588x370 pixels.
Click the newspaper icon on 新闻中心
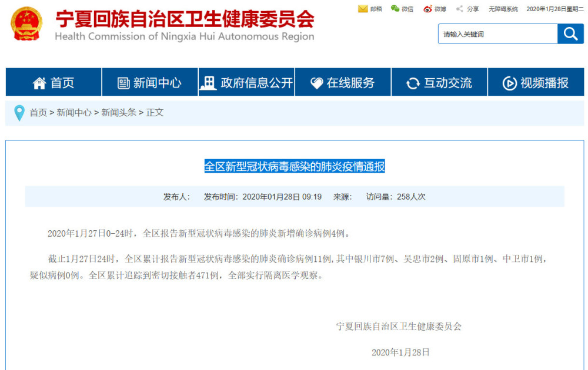click(x=123, y=83)
